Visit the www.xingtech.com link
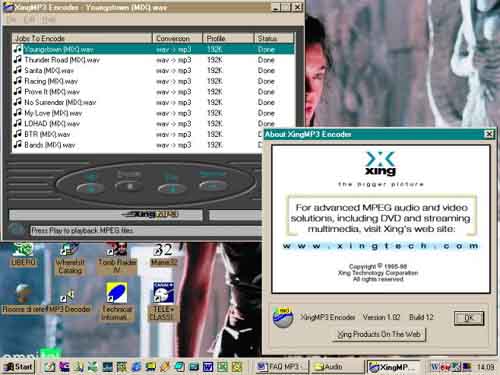 (x=380, y=246)
